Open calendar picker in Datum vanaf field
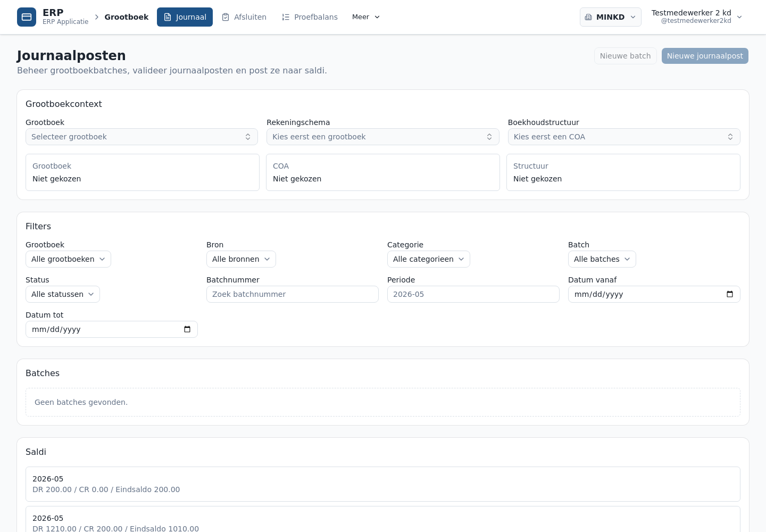Viewport: 766px width, 532px height. (x=729, y=294)
